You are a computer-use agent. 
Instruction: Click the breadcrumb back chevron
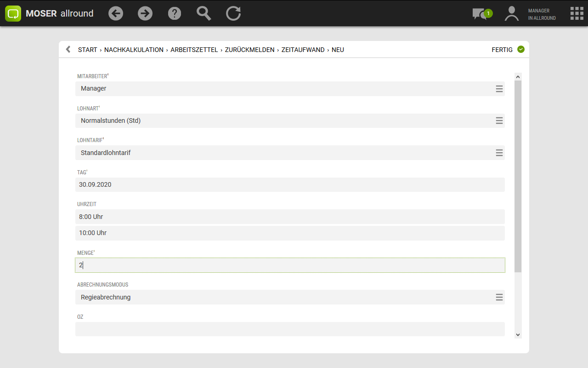tap(68, 49)
